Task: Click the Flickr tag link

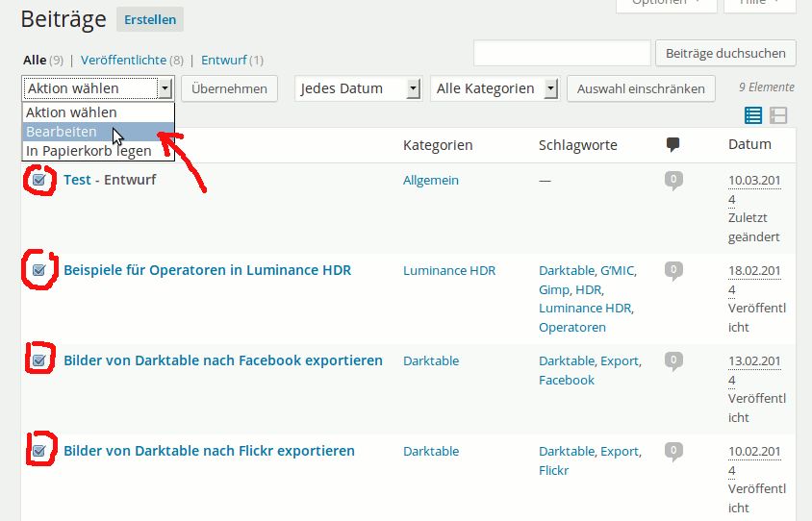Action: point(553,470)
